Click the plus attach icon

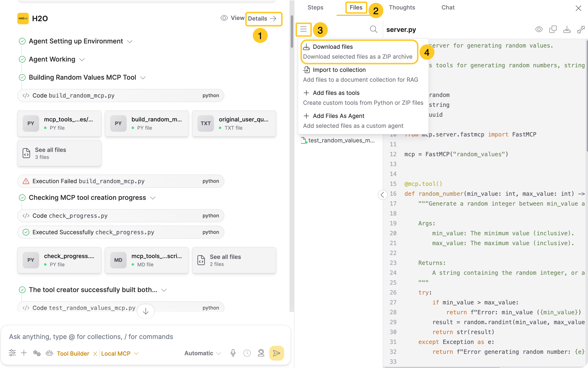coord(24,353)
